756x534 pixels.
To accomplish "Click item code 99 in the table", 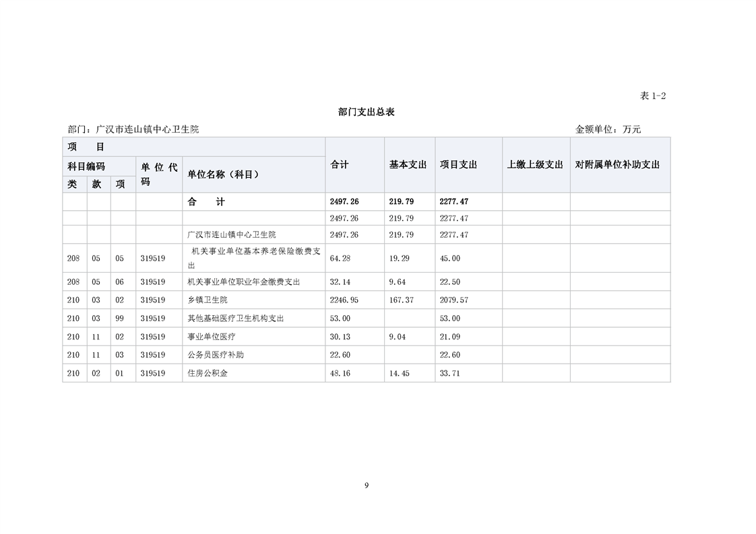I will pos(119,319).
